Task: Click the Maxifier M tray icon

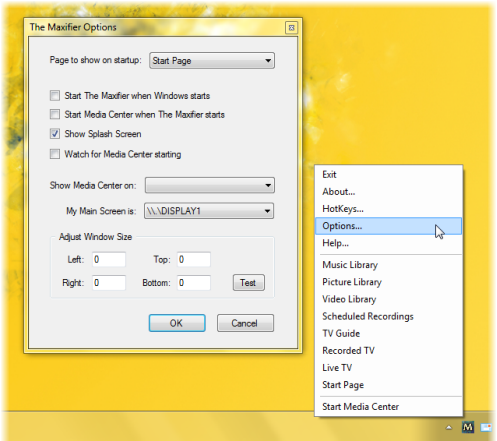Action: (468, 427)
